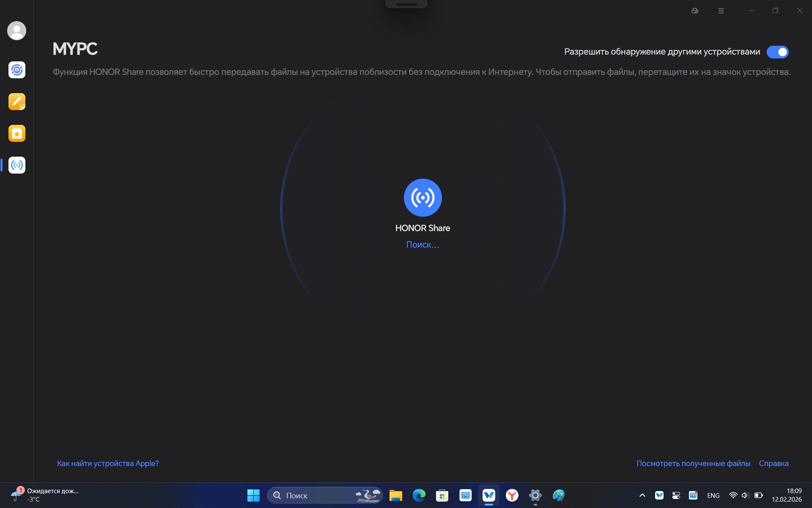Click the 'Поиск...' searching status text
The width and height of the screenshot is (812, 508).
pyautogui.click(x=422, y=245)
